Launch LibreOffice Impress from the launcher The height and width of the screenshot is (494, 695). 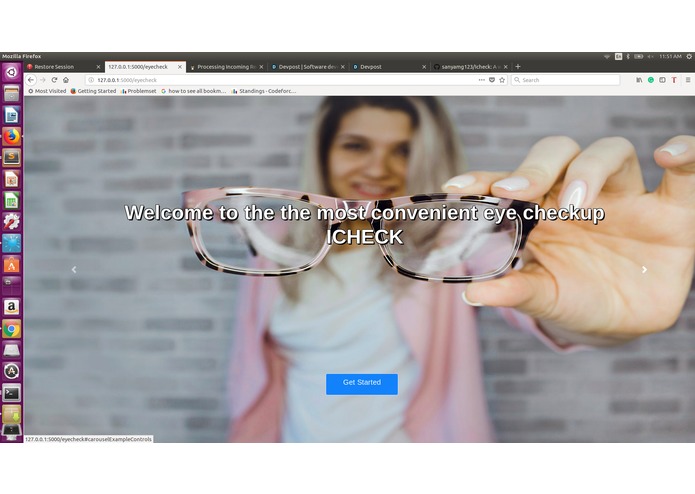(x=11, y=179)
